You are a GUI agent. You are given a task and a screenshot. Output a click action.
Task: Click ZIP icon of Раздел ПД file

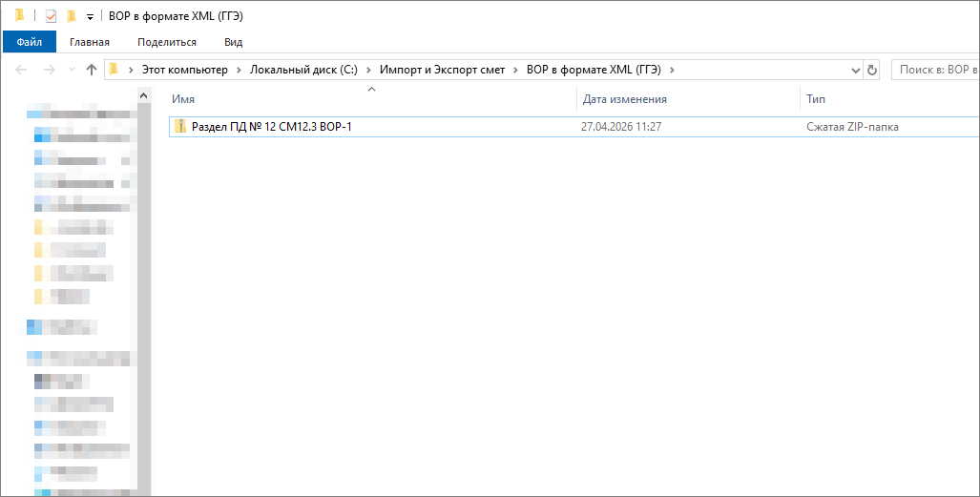tap(180, 126)
